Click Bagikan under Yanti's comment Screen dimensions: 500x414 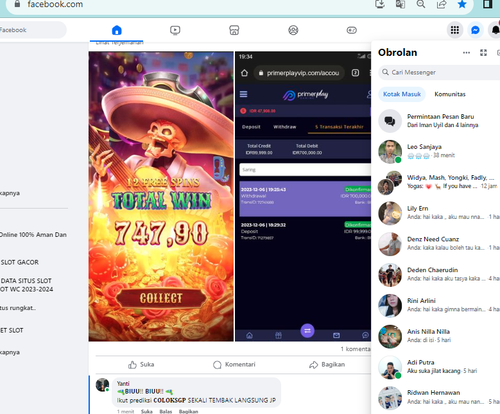[x=188, y=412]
